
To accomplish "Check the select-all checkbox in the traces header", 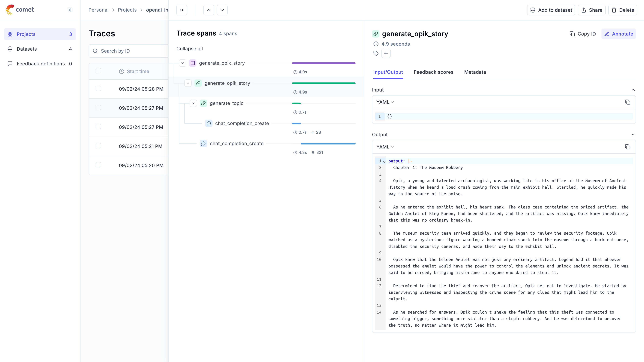I will click(98, 71).
